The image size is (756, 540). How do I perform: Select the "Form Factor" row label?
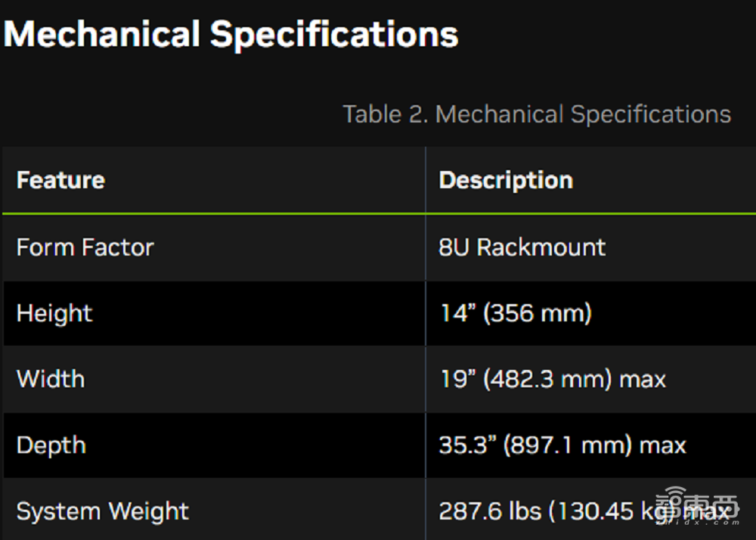[85, 247]
